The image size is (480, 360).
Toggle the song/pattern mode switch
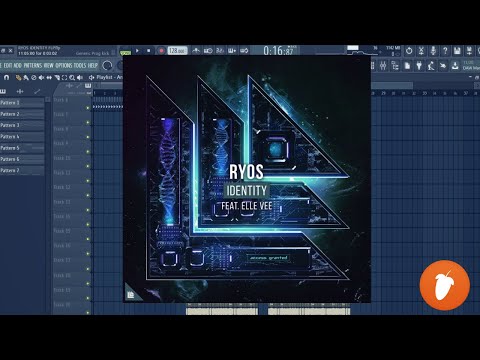pyautogui.click(x=126, y=52)
